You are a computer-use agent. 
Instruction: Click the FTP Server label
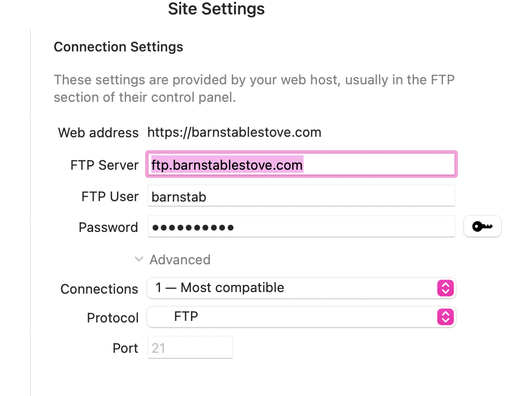point(104,165)
